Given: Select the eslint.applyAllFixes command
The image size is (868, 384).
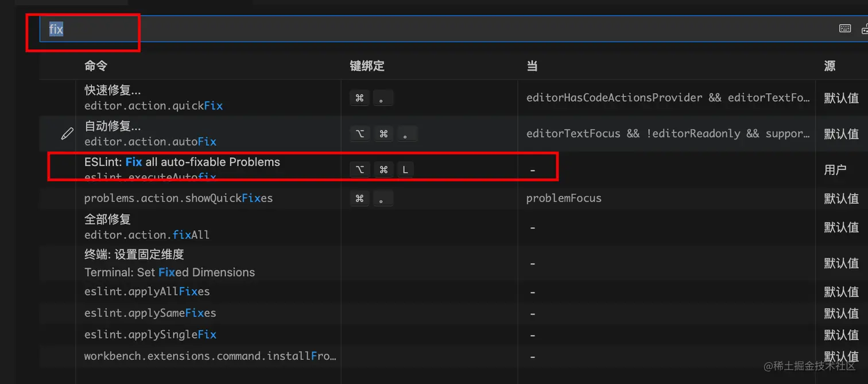Looking at the screenshot, I should pos(147,292).
